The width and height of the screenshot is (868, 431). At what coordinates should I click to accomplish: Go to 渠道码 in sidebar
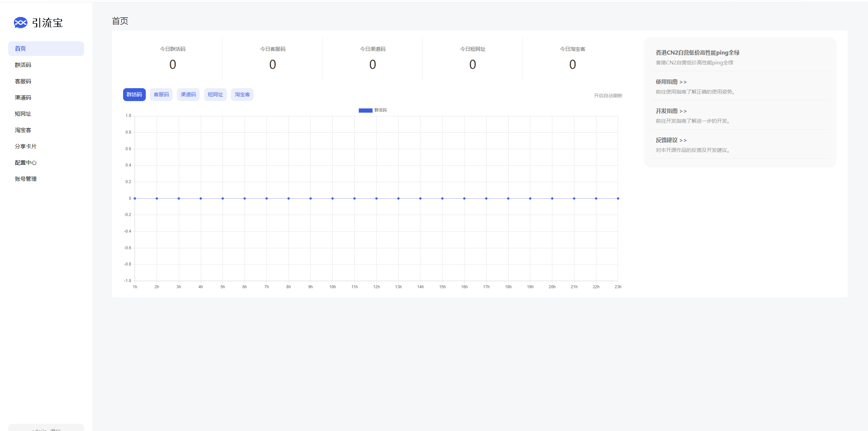[23, 98]
